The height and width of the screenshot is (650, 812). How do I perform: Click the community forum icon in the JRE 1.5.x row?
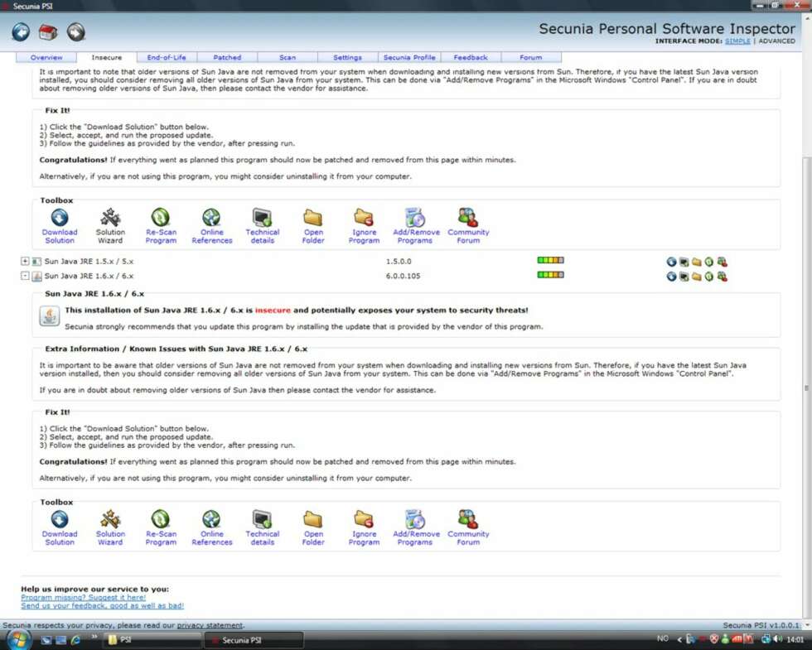tap(722, 262)
